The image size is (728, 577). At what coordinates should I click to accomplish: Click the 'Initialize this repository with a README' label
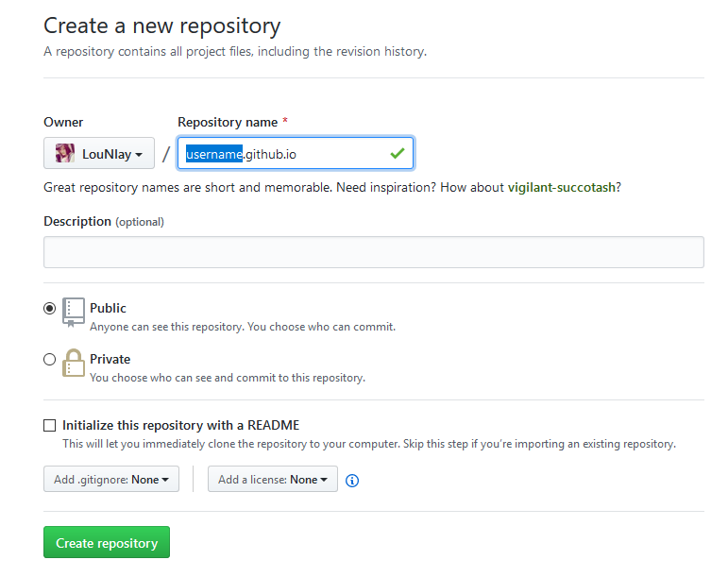(180, 425)
